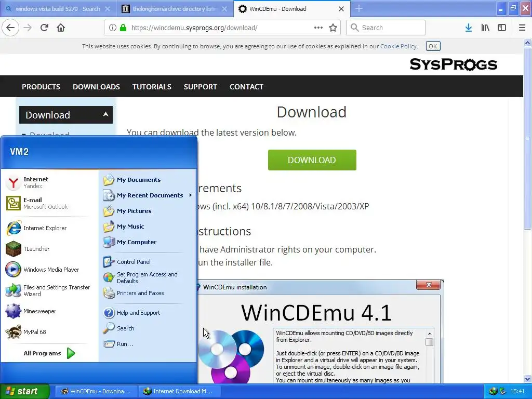
Task: Switch to WinCDEmu taskbar window button
Action: pyautogui.click(x=96, y=391)
